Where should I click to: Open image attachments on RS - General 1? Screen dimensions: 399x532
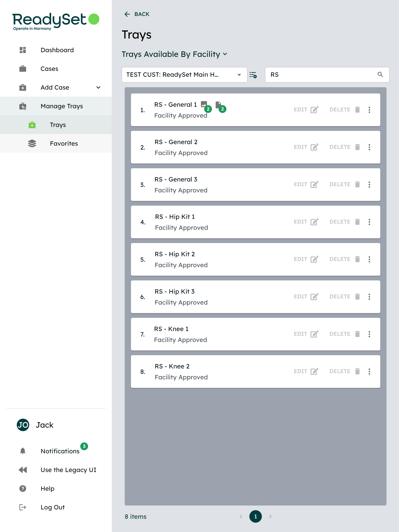coord(204,104)
